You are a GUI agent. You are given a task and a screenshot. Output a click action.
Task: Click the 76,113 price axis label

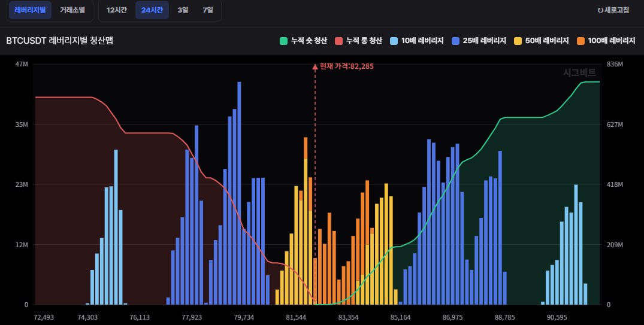140,317
